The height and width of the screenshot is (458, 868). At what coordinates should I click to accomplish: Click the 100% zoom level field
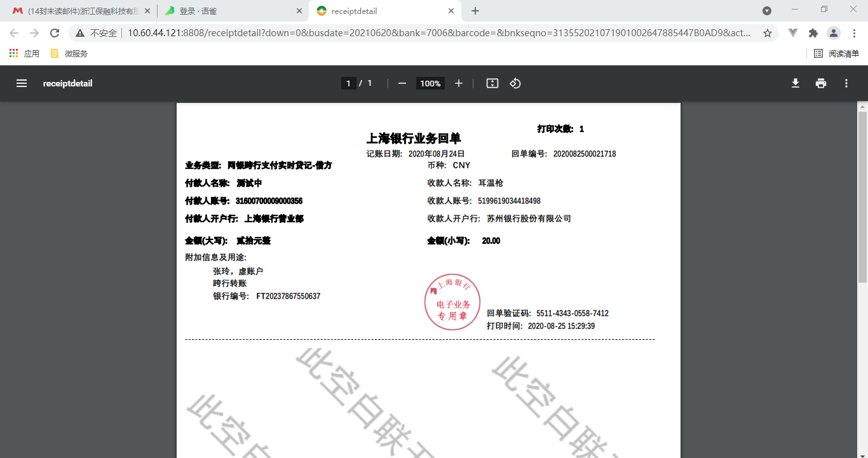click(430, 83)
